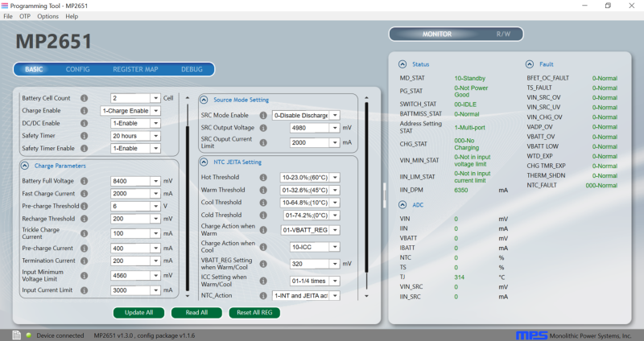Click info icon next to Hot Threshold
The width and height of the screenshot is (644, 341).
[x=263, y=177]
